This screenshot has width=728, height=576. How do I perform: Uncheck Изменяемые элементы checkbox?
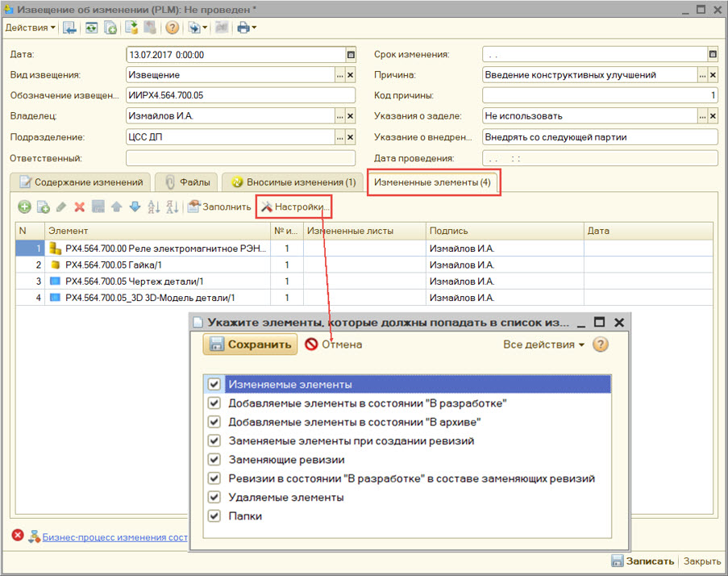(214, 384)
